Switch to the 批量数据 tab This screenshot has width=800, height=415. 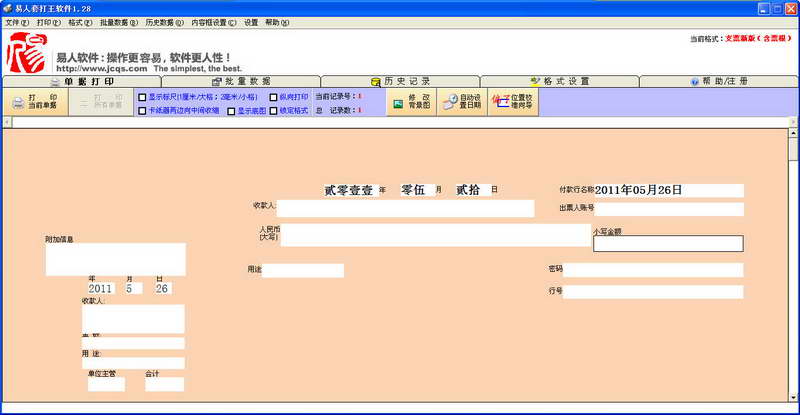pyautogui.click(x=241, y=82)
